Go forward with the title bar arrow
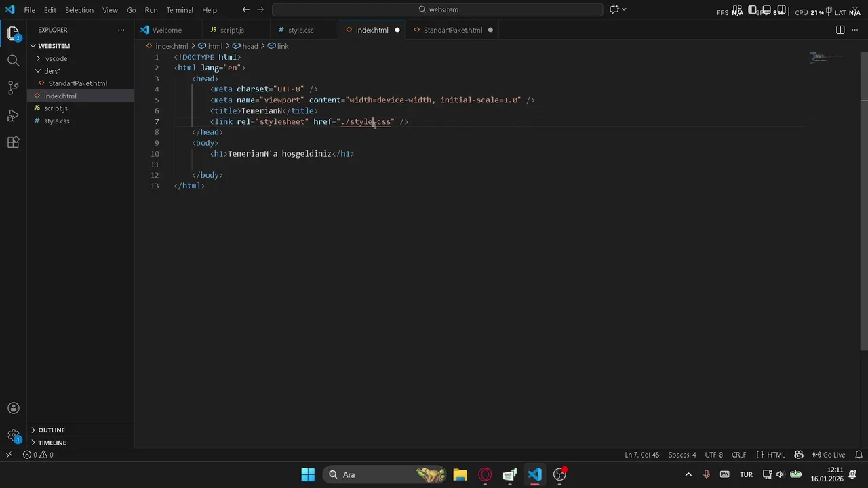This screenshot has width=868, height=488. pyautogui.click(x=260, y=9)
